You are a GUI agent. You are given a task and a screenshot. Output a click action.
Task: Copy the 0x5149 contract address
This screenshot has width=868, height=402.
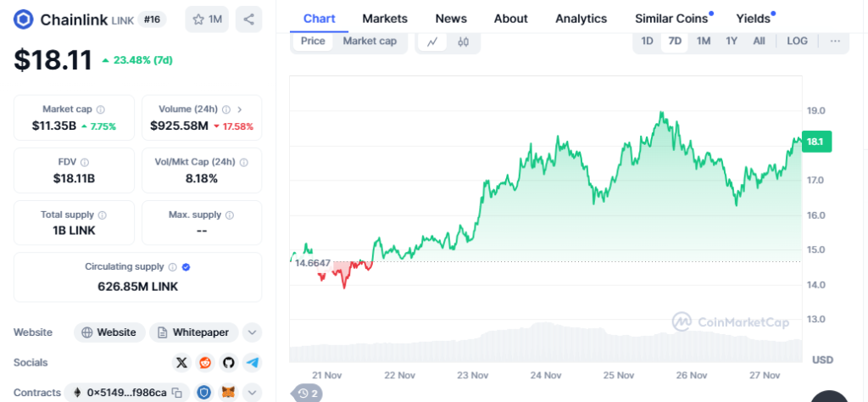176,393
